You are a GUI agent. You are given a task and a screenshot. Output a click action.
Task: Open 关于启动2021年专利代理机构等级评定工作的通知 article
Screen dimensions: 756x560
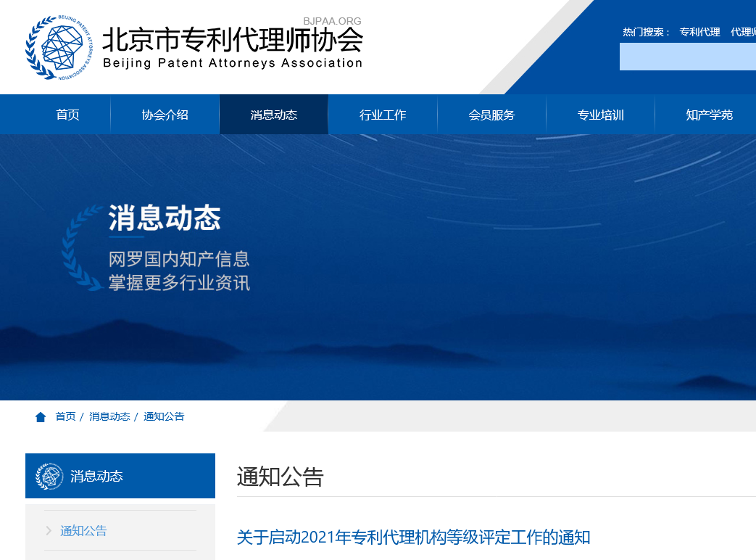point(413,538)
